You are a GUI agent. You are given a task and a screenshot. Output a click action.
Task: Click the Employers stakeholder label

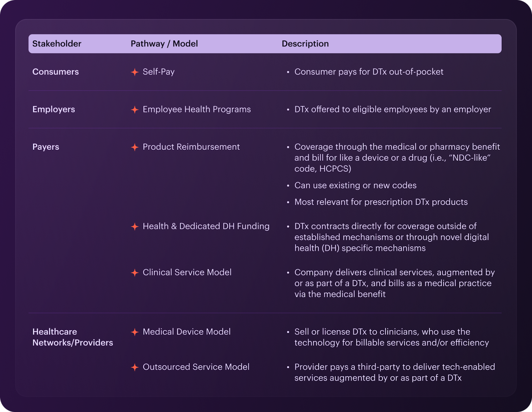click(54, 109)
